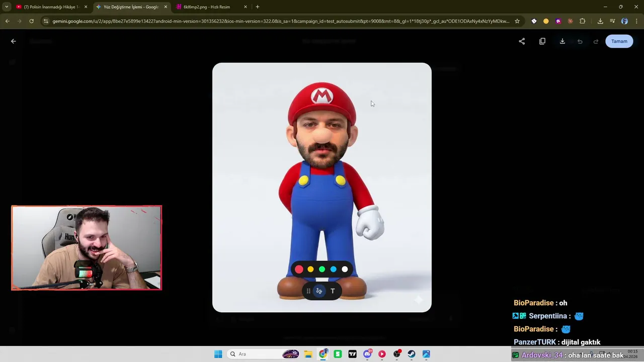This screenshot has width=644, height=362.
Task: Go back from the image editor
Action: [x=14, y=41]
